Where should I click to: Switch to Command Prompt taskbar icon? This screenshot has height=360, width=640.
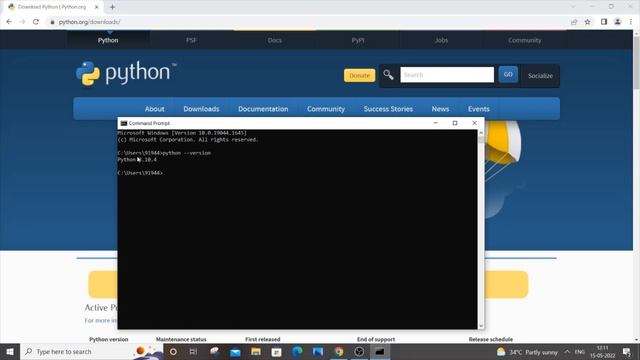(x=380, y=352)
